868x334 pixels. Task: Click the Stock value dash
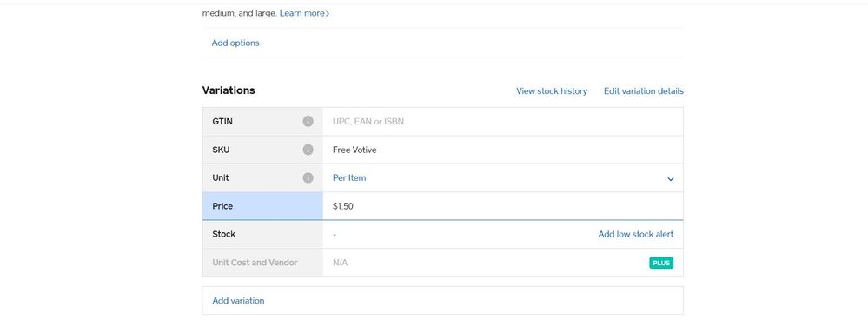coord(335,235)
